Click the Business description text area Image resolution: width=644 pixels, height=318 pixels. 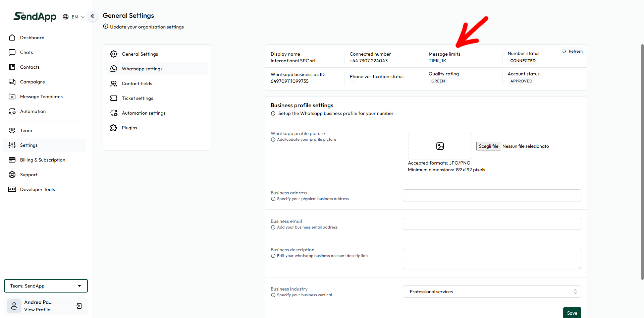(492, 259)
